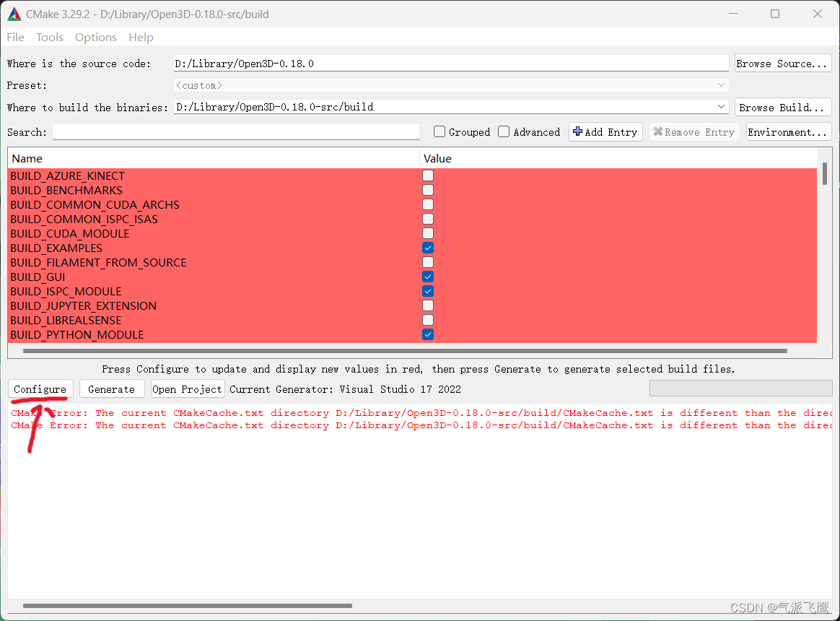Click Browse Build button
The height and width of the screenshot is (621, 840).
click(783, 108)
